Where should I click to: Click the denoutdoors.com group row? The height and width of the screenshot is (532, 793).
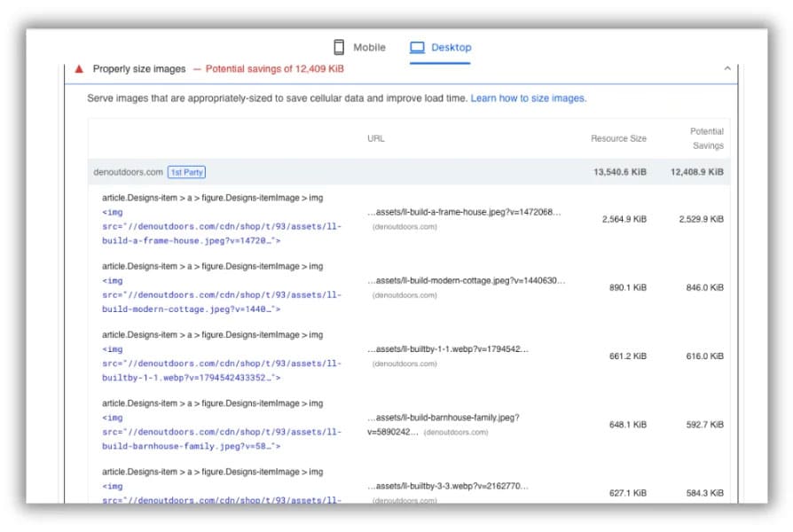tap(409, 172)
